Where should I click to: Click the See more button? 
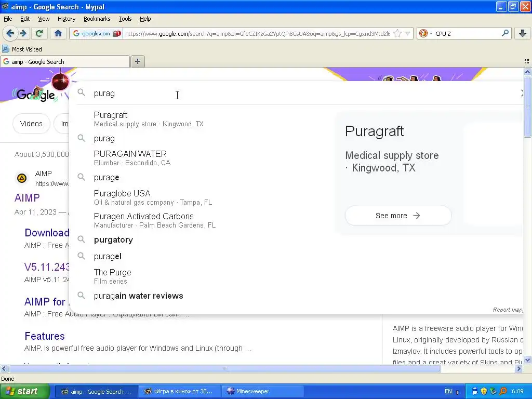pyautogui.click(x=398, y=216)
